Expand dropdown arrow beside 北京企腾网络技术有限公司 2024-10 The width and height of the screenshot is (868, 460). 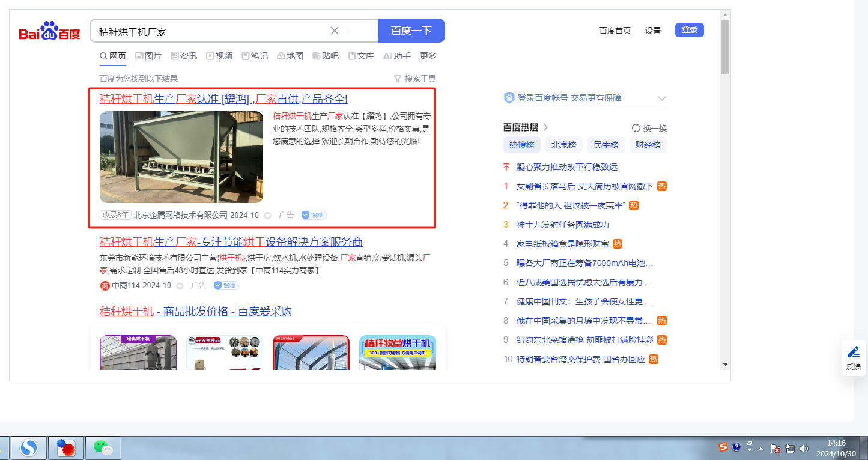click(267, 216)
